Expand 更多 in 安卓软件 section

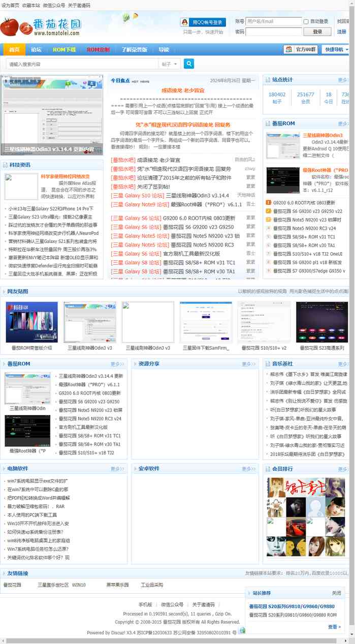pyautogui.click(x=249, y=469)
